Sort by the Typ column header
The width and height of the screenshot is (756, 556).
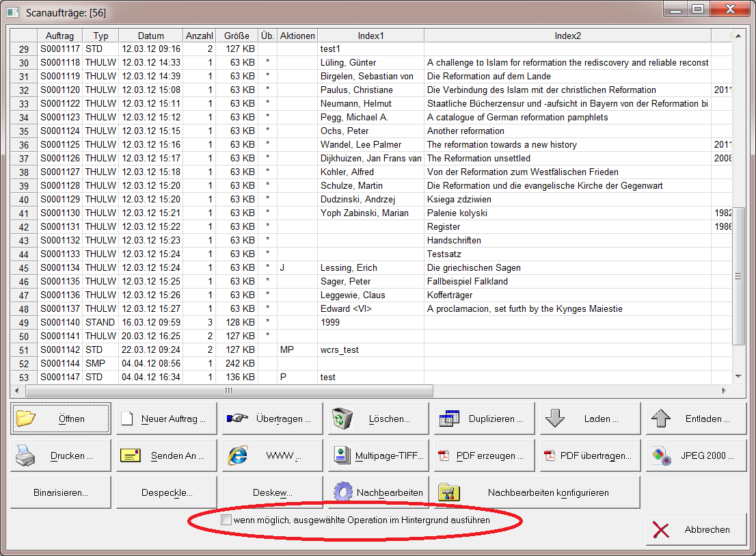100,36
